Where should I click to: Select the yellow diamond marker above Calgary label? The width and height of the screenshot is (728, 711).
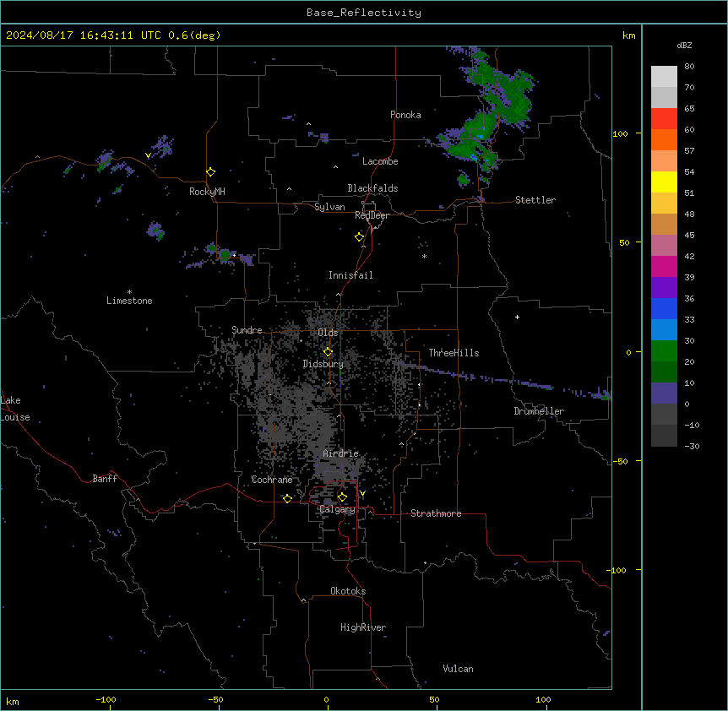342,497
